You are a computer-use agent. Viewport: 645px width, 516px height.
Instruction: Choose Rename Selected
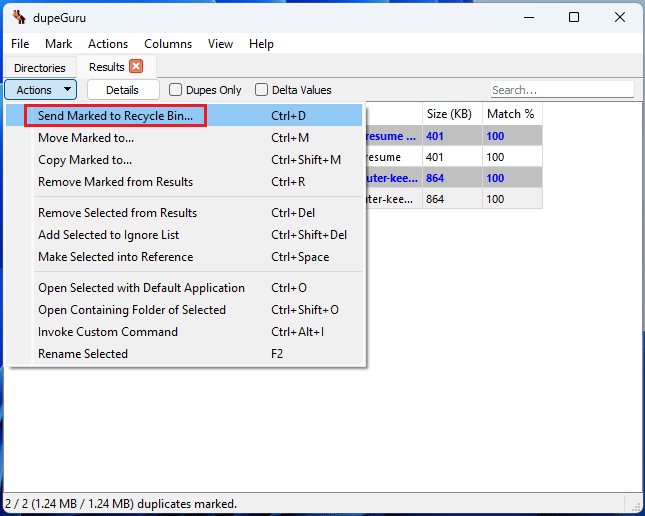coord(184,353)
